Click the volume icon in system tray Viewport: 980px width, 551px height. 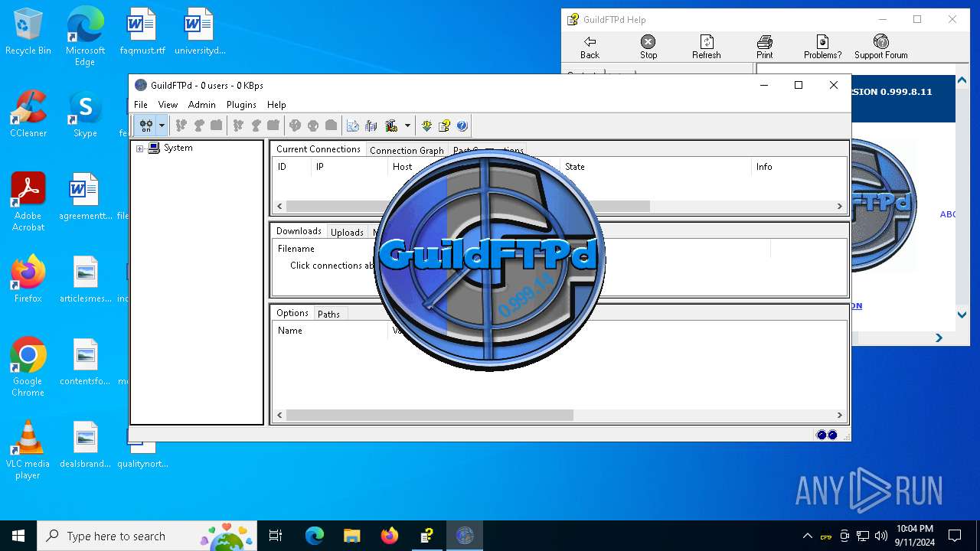point(881,536)
